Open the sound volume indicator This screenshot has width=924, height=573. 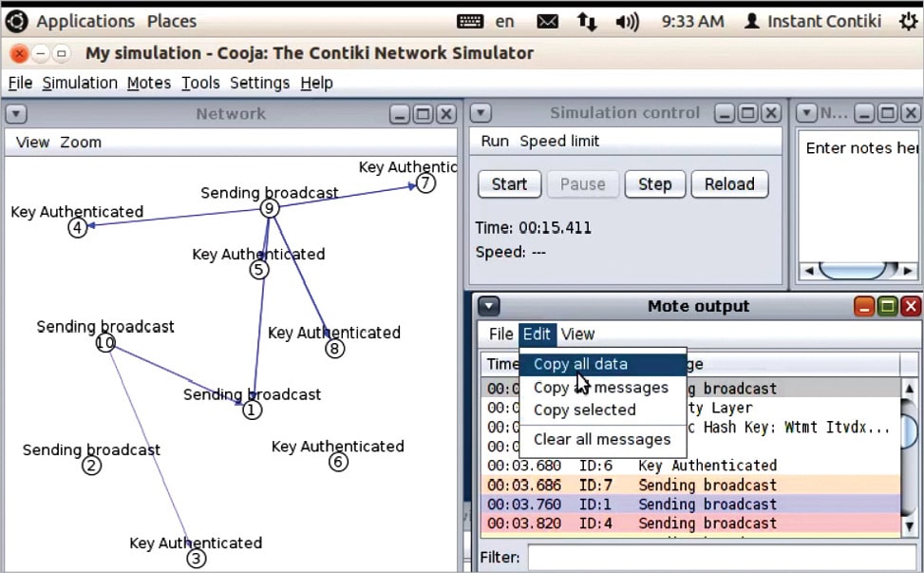point(627,22)
